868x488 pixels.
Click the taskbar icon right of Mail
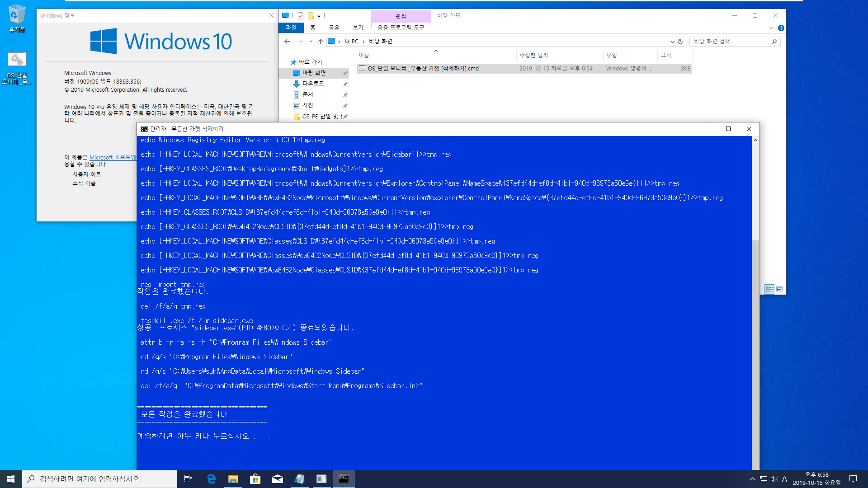[x=300, y=479]
